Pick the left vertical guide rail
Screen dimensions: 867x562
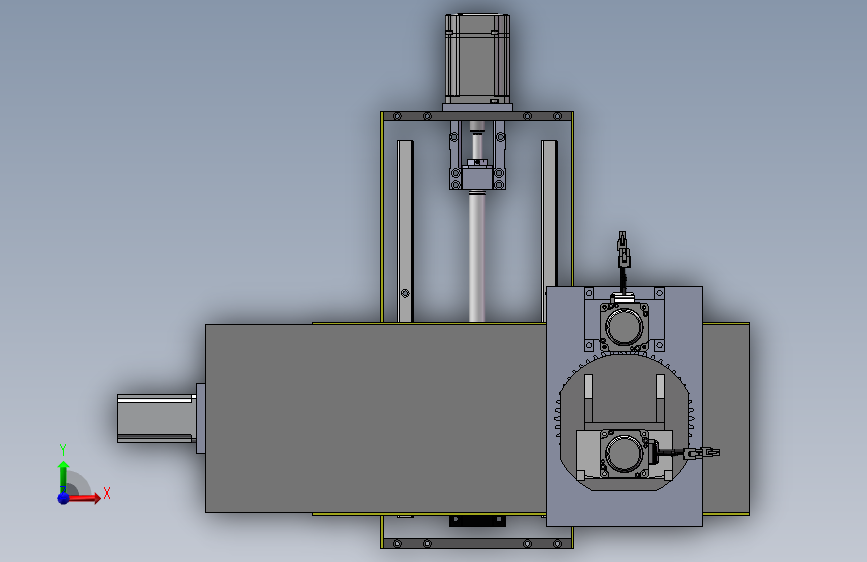coord(405,231)
